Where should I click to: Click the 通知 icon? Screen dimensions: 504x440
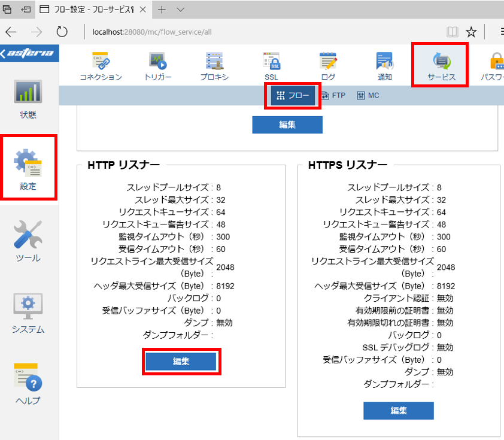(x=385, y=66)
